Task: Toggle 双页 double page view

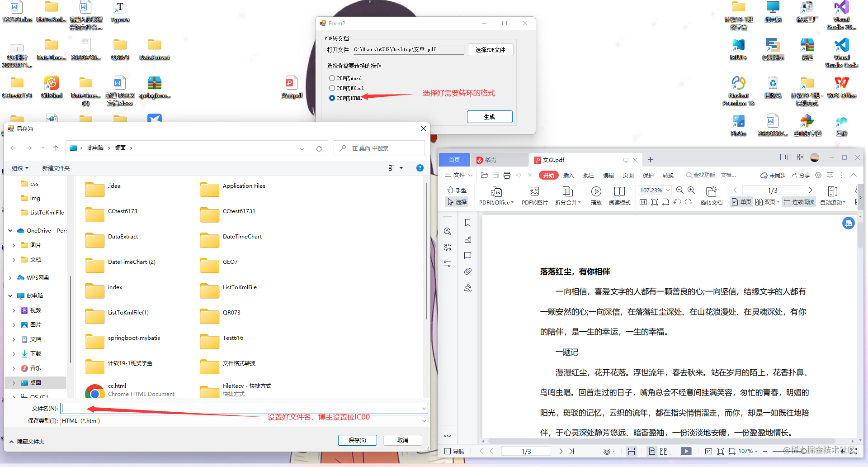Action: pos(767,202)
